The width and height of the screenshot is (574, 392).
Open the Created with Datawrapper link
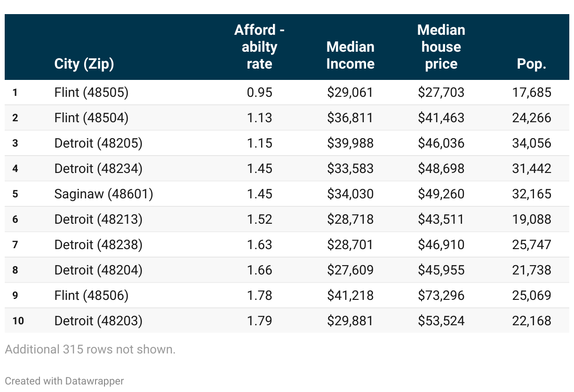(64, 381)
